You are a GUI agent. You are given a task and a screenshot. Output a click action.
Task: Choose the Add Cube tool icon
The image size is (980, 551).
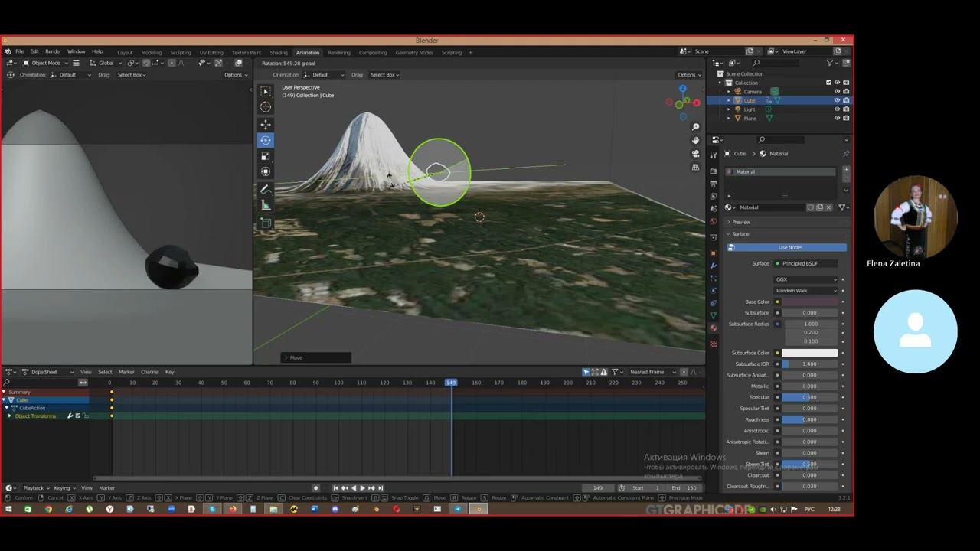(x=266, y=223)
